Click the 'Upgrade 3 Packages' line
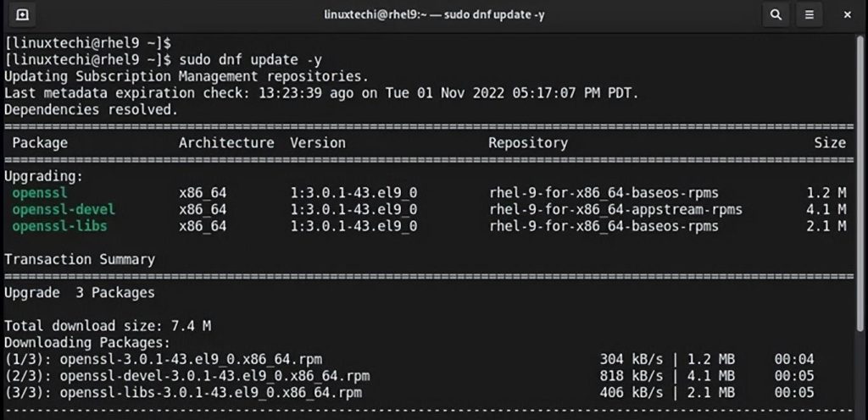Screen dimensions: 868x420 pos(80,292)
